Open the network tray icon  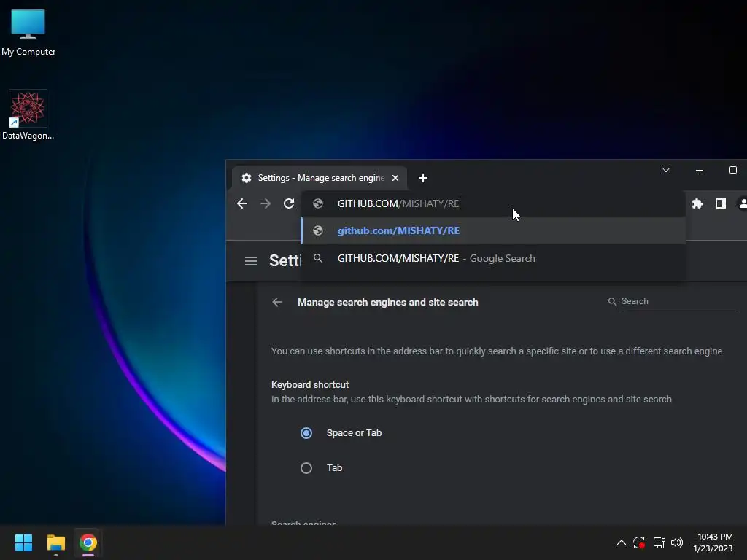pos(659,542)
